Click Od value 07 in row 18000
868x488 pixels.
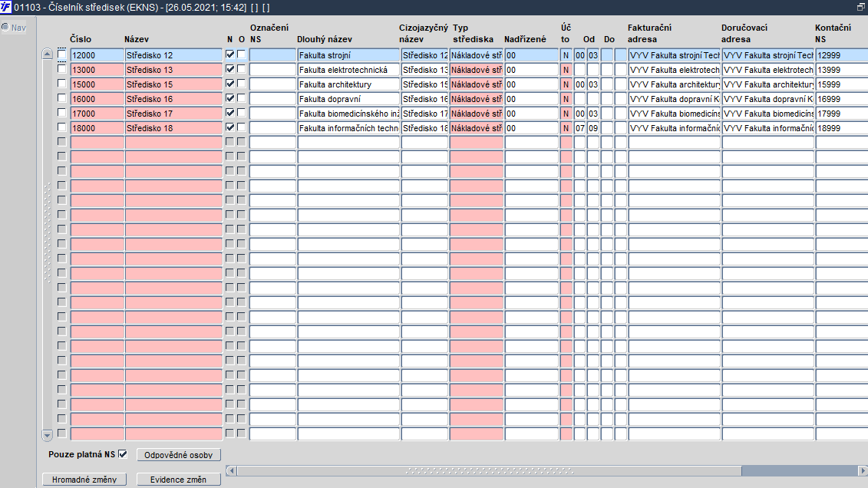[579, 128]
